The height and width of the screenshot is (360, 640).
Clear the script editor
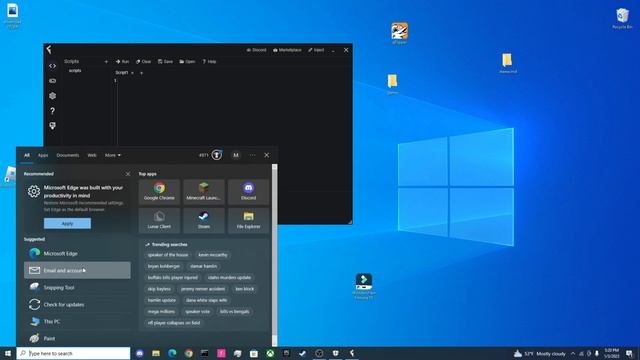click(x=143, y=62)
